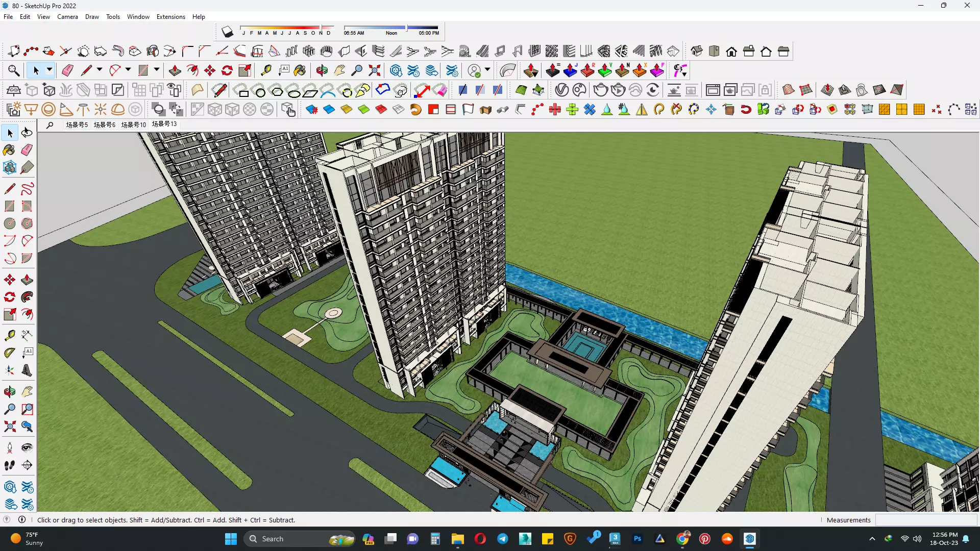Choose the Polygon tool in left toolbar
Viewport: 980px width, 551px height.
(27, 223)
